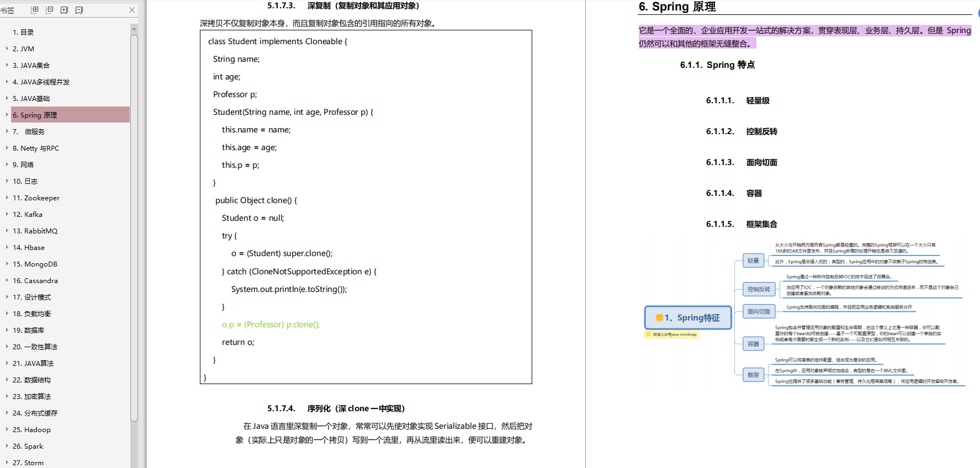This screenshot has height=468, width=980.
Task: Click the '1、Spring特征' mind map root node
Action: [x=688, y=317]
